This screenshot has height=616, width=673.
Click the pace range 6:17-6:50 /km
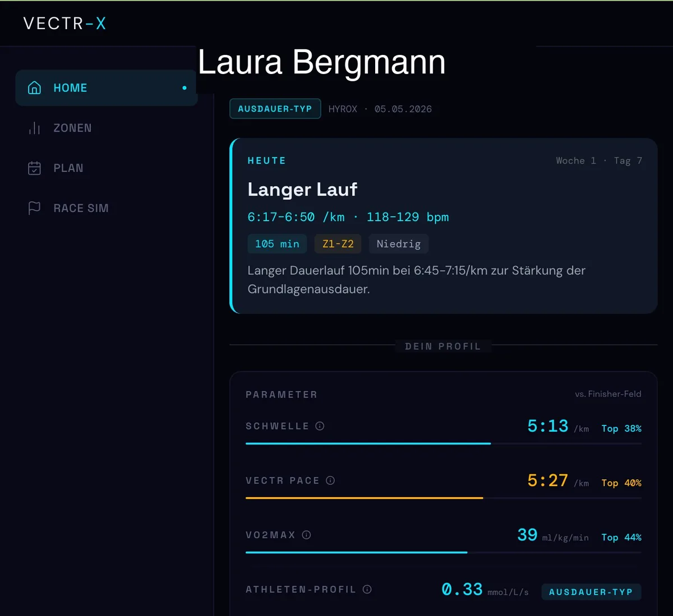[296, 217]
